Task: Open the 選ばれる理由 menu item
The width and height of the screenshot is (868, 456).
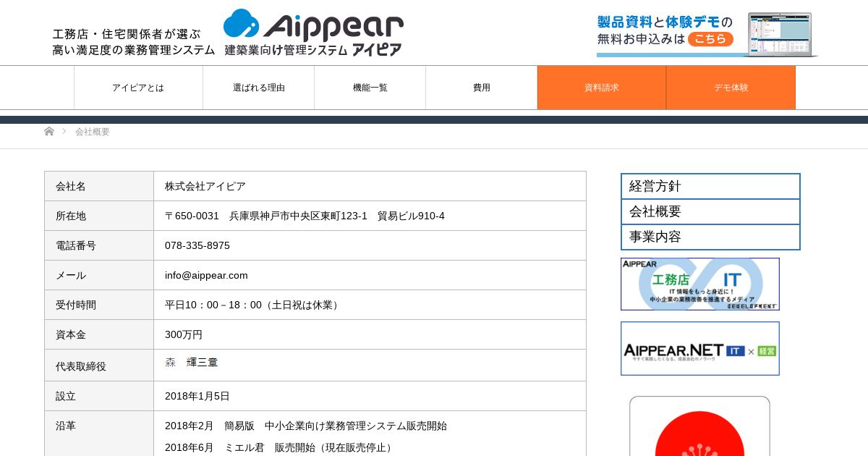Action: (259, 88)
